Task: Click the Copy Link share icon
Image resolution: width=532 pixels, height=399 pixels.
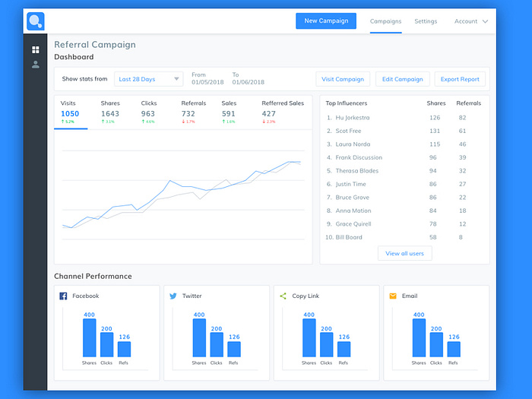Action: pos(283,296)
